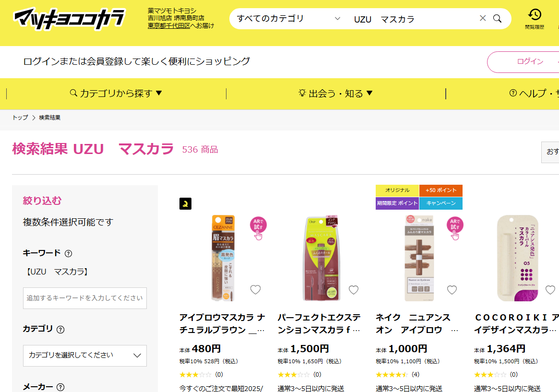This screenshot has width=559, height=392.
Task: Expand カテゴリを選択してください dropdown
Action: 85,355
